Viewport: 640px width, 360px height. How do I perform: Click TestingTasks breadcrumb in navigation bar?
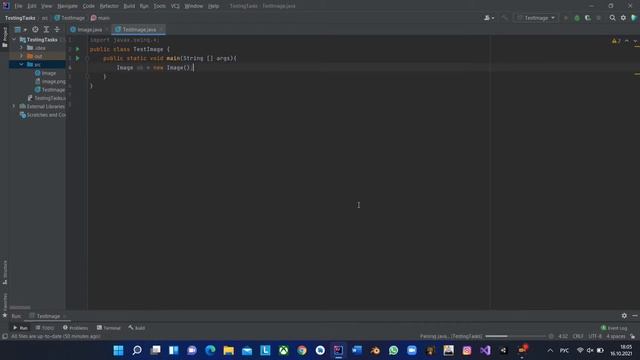pyautogui.click(x=20, y=18)
